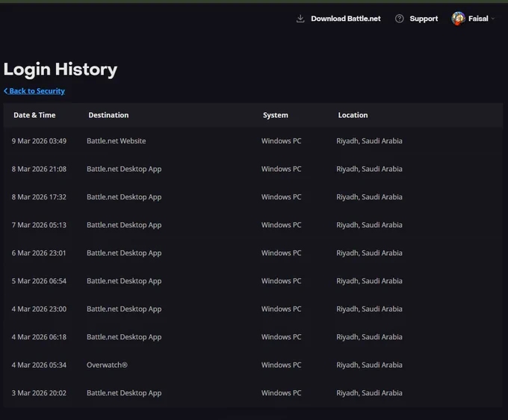Open Download Battle.net link
The height and width of the screenshot is (420, 508).
click(x=346, y=19)
